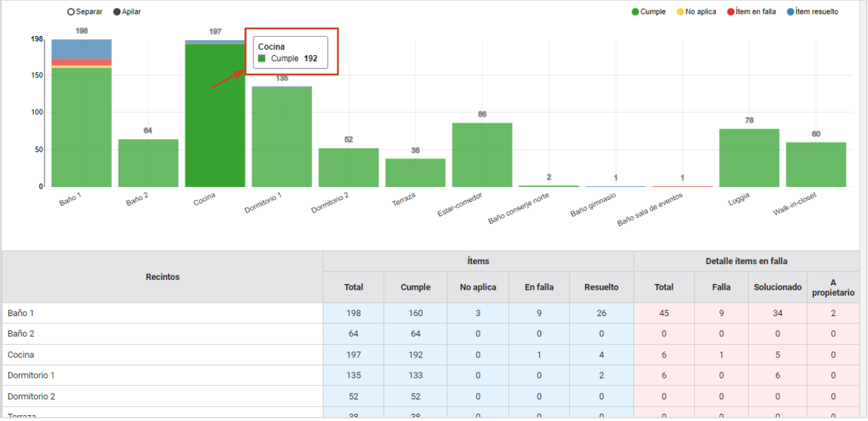Select the Apilar radio option

coord(117,12)
